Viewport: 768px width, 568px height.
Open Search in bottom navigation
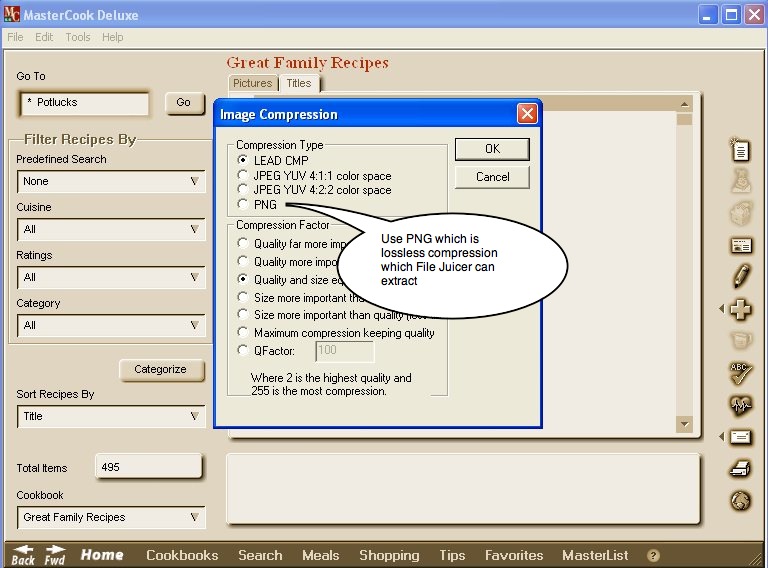(260, 555)
